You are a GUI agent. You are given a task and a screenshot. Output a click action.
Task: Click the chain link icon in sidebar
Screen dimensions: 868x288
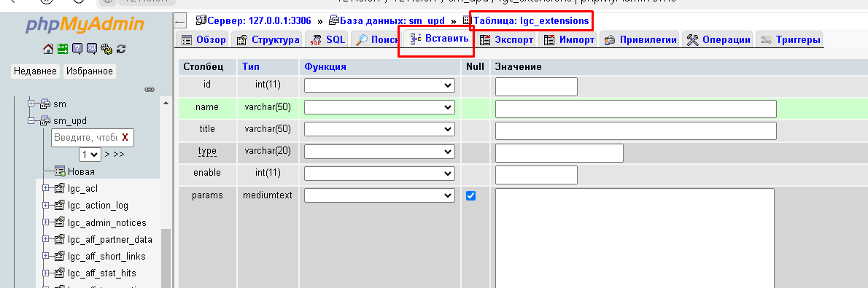pos(149,89)
